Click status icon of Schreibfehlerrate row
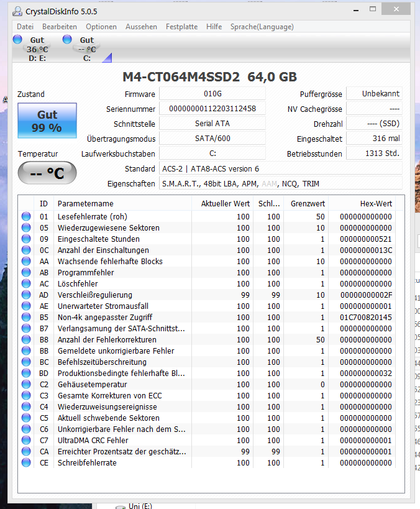This screenshot has width=420, height=509. (x=26, y=462)
